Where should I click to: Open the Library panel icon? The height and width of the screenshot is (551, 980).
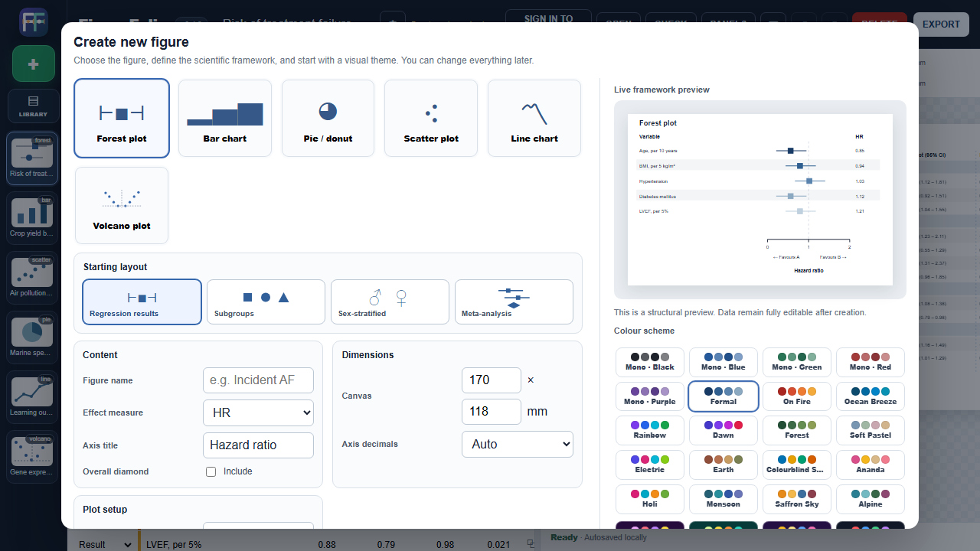pyautogui.click(x=33, y=106)
